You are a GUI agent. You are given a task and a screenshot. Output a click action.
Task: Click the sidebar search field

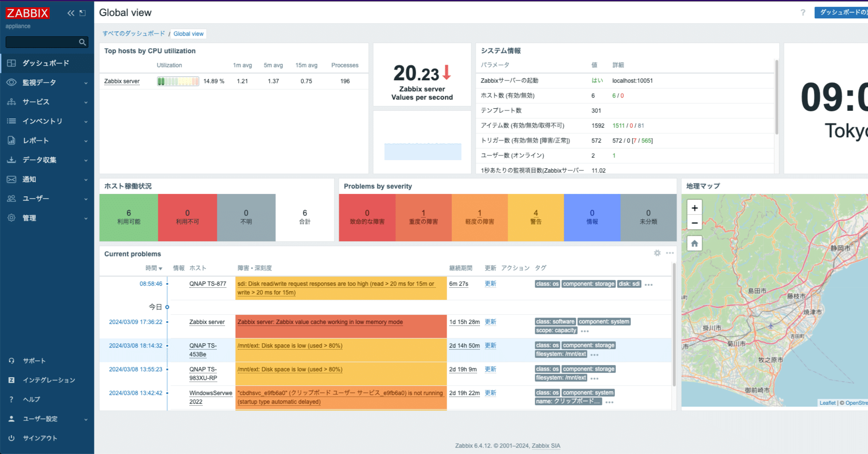(44, 42)
